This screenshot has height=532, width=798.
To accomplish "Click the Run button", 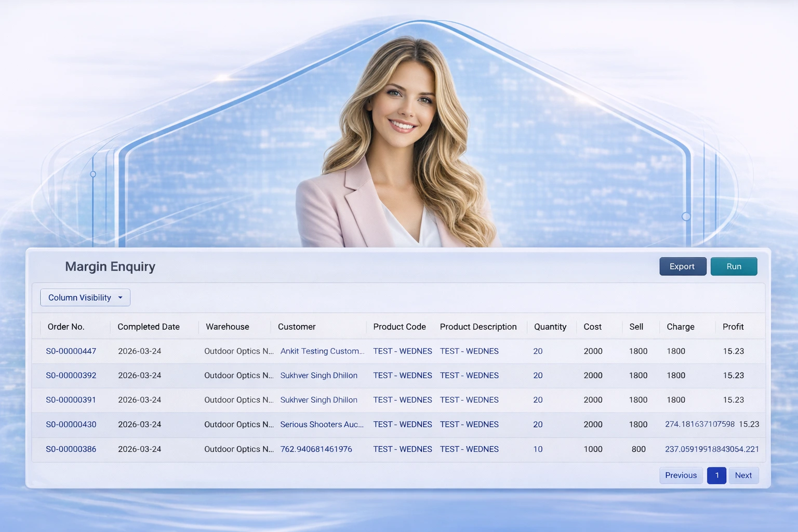I will coord(734,266).
